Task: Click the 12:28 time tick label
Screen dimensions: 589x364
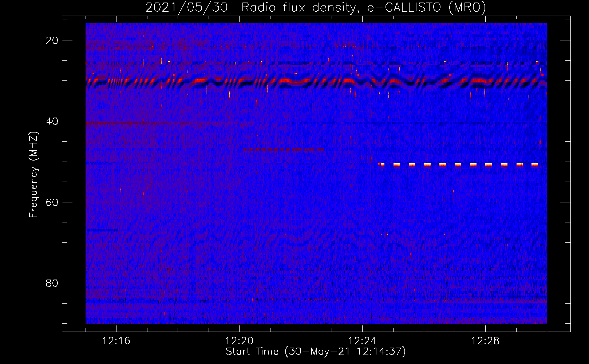Action: point(485,341)
